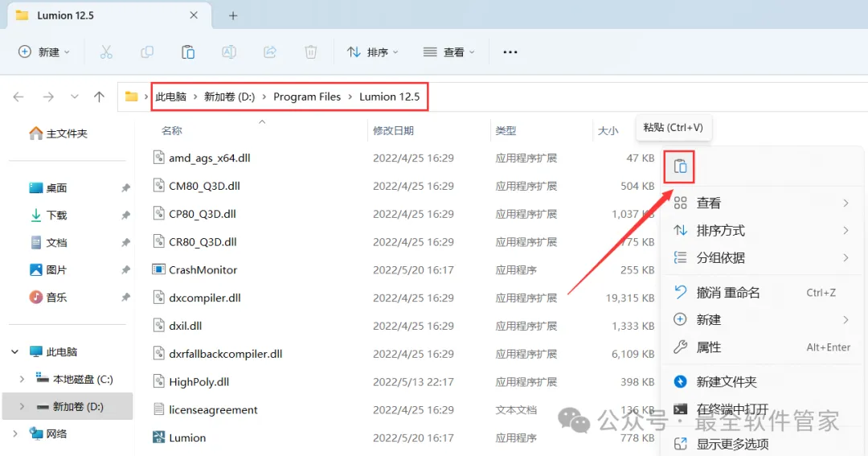868x456 pixels.
Task: Open recent locations dropdown chevron
Action: 74,97
